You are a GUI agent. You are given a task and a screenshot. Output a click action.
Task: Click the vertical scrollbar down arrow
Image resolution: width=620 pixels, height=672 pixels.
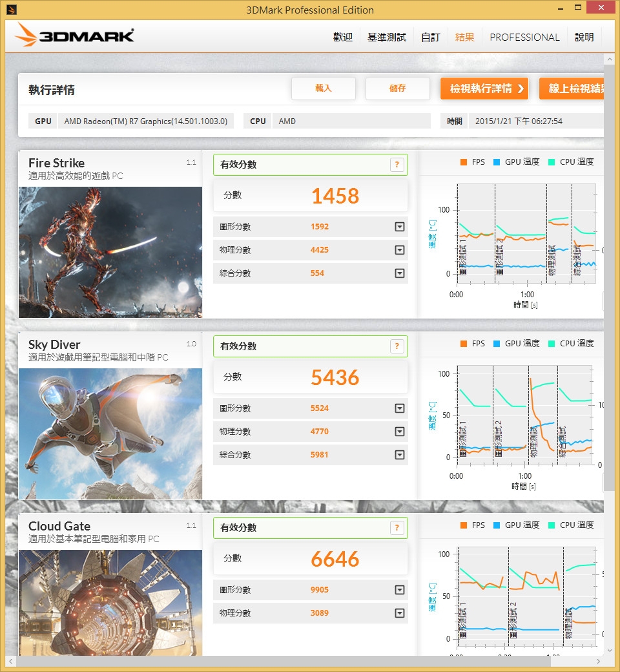(x=609, y=650)
